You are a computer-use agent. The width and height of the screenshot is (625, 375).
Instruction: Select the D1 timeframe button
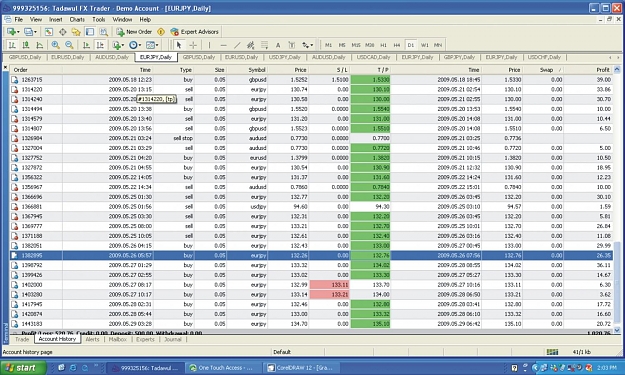tap(411, 45)
